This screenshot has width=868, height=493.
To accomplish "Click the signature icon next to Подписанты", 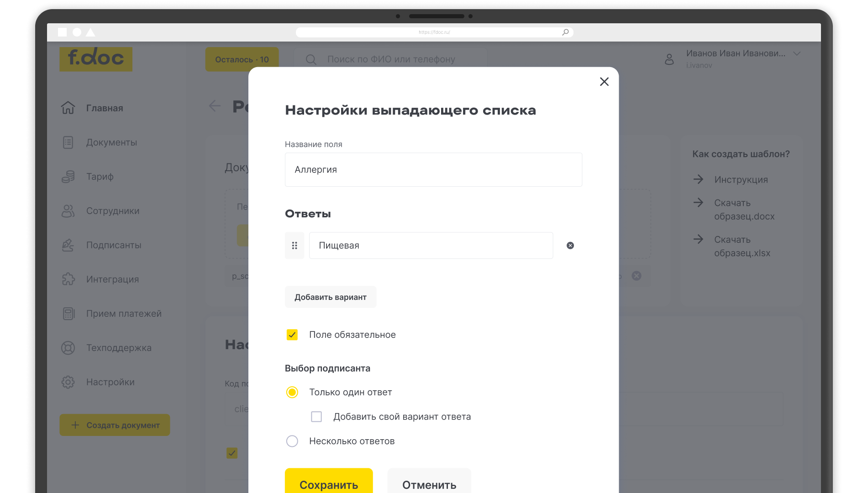I will [x=68, y=245].
